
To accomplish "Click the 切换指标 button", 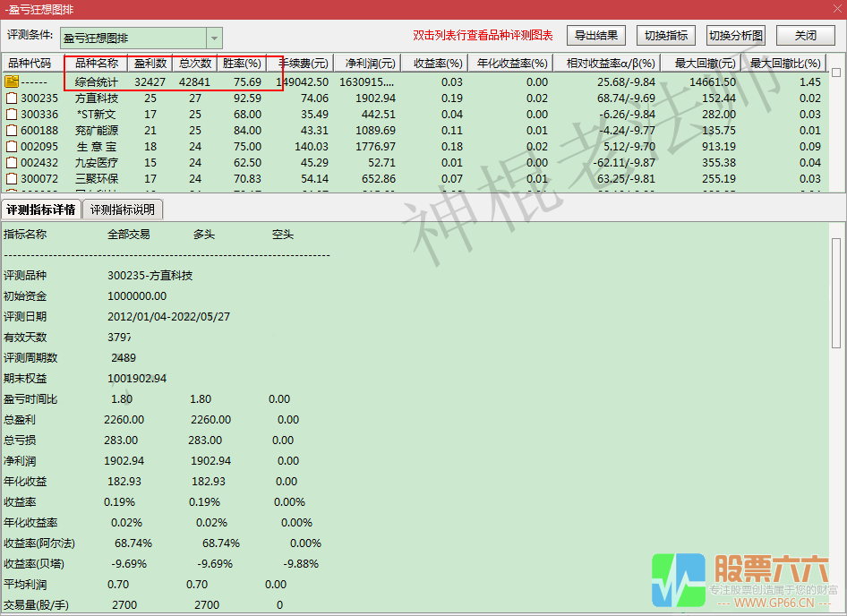I will [666, 36].
